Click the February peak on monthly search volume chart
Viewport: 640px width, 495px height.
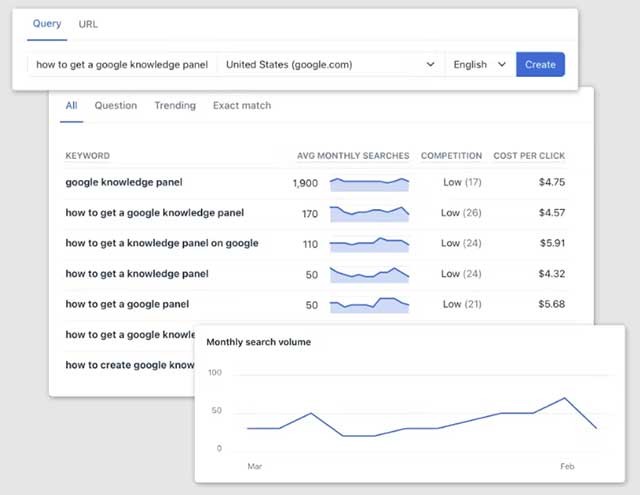point(565,398)
